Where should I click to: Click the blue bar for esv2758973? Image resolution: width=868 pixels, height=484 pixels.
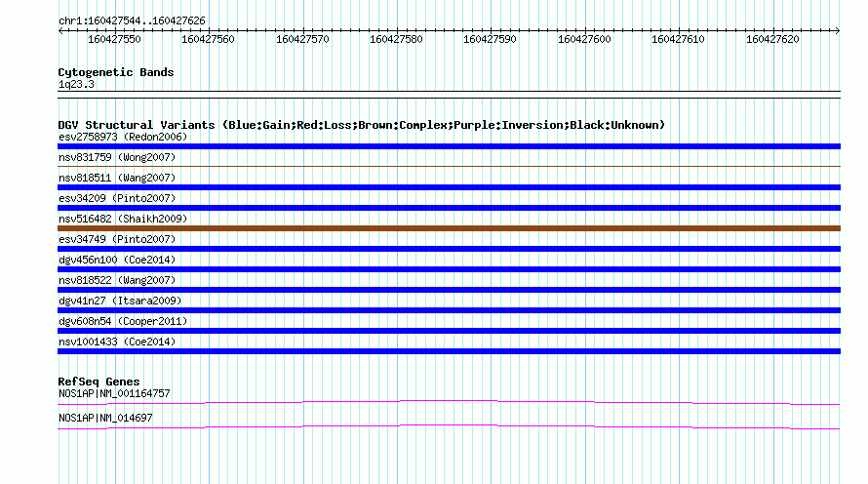pyautogui.click(x=449, y=146)
